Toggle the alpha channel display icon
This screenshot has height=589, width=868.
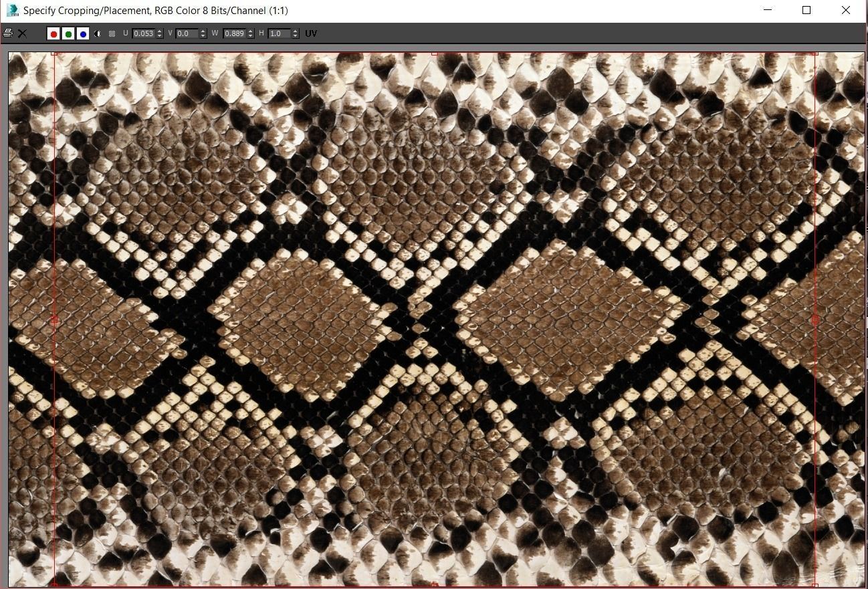(x=98, y=33)
